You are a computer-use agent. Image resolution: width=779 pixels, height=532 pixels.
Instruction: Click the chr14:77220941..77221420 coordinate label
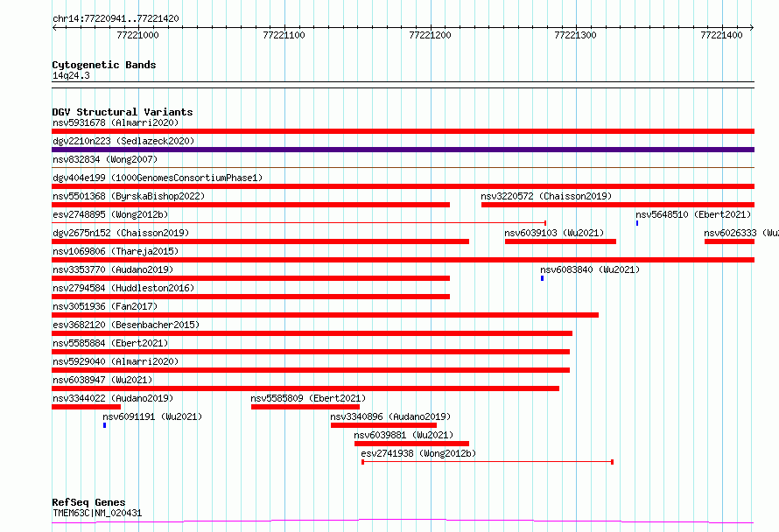pos(116,18)
